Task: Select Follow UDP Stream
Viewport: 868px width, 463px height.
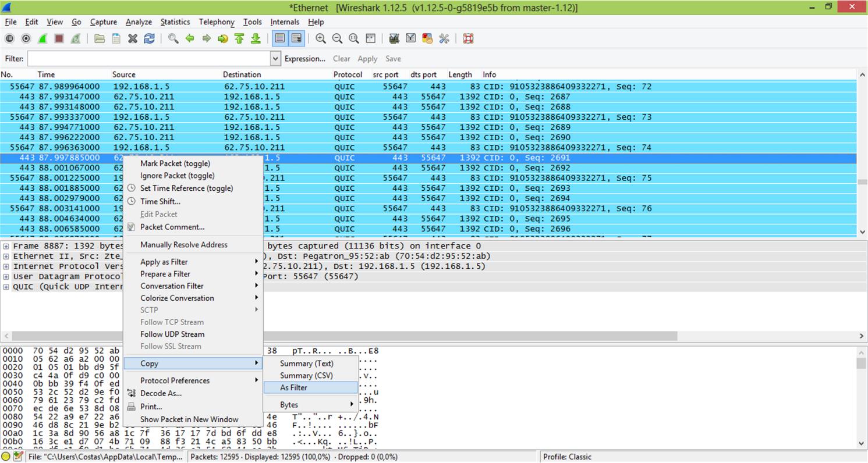Action: click(193, 334)
